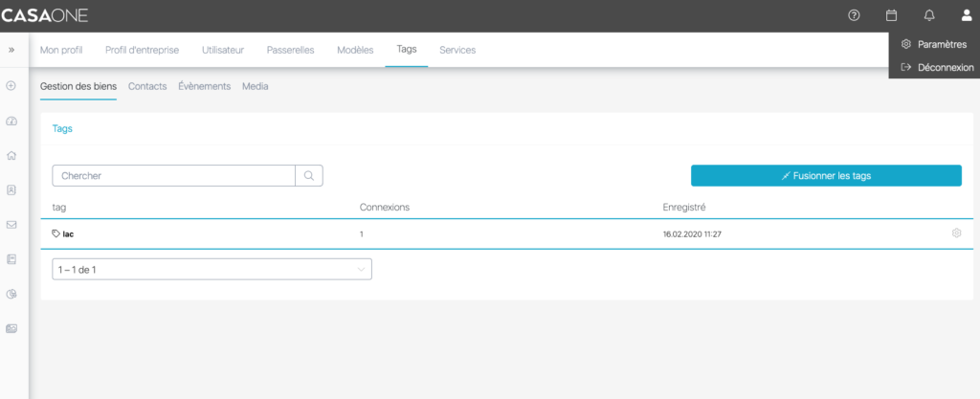This screenshot has width=980, height=399.
Task: Click the envelope icon in left sidebar
Action: click(x=11, y=225)
